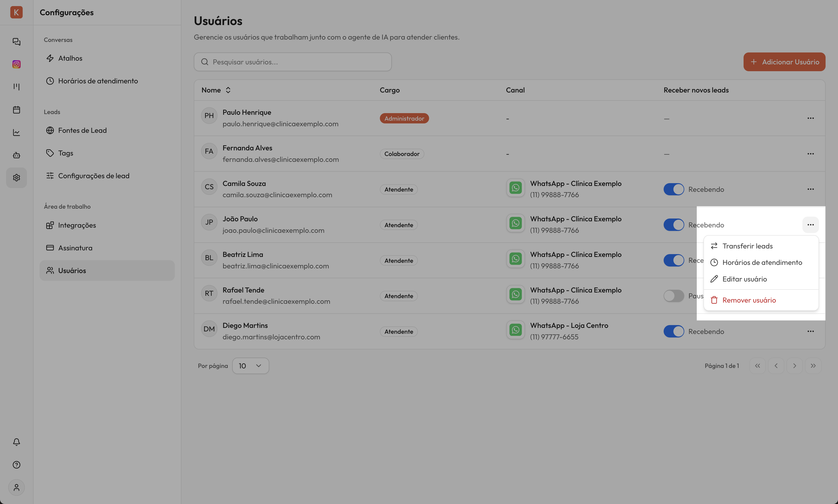Image resolution: width=838 pixels, height=504 pixels.
Task: Open more options for Camila Souza
Action: [x=811, y=189]
